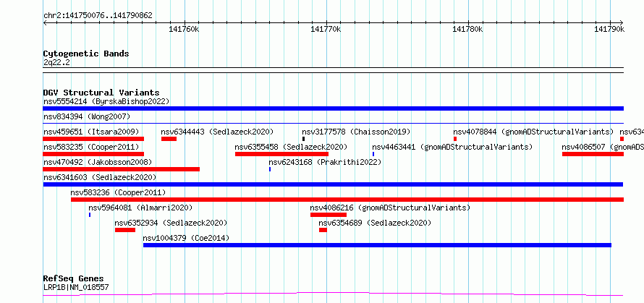Open the nsv6354689 (Sedlazeck2020) label
This screenshot has height=303, width=644.
click(x=375, y=223)
